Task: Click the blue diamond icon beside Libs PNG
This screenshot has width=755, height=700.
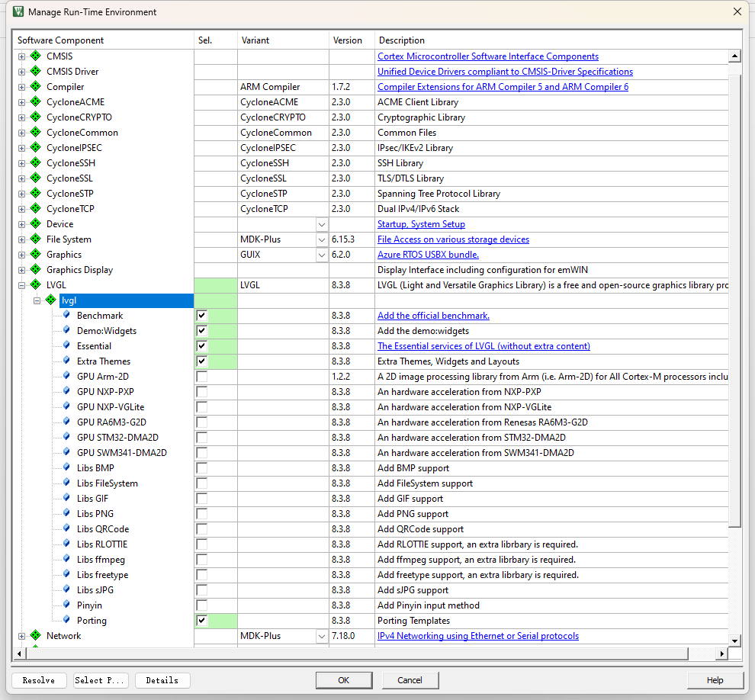Action: (x=66, y=513)
